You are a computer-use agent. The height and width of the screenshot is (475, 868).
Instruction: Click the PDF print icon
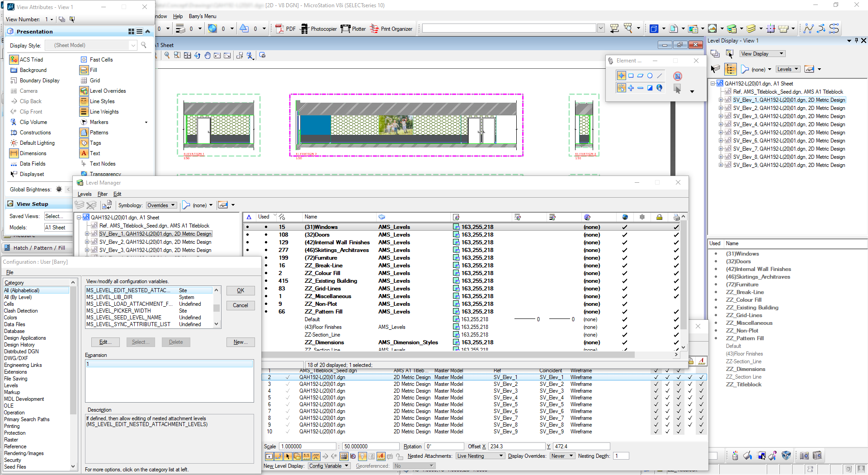279,29
